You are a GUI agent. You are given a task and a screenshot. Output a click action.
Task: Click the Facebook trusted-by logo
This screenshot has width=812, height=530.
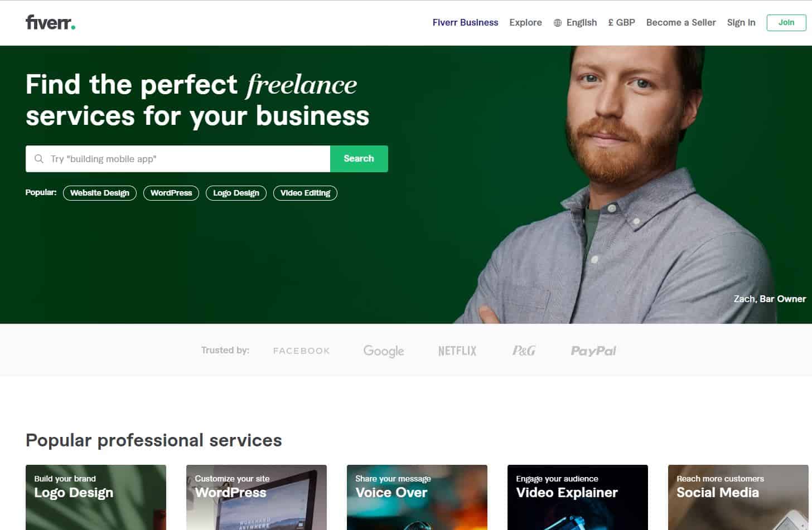[302, 351]
